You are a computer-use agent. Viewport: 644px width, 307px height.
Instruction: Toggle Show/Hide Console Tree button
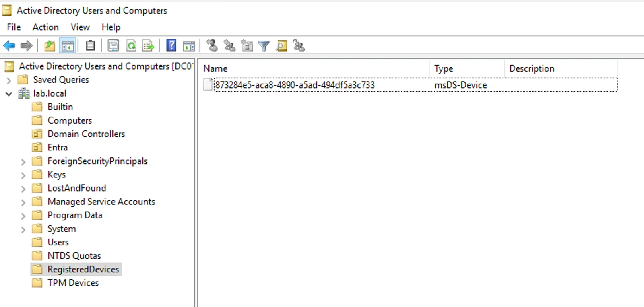click(68, 46)
